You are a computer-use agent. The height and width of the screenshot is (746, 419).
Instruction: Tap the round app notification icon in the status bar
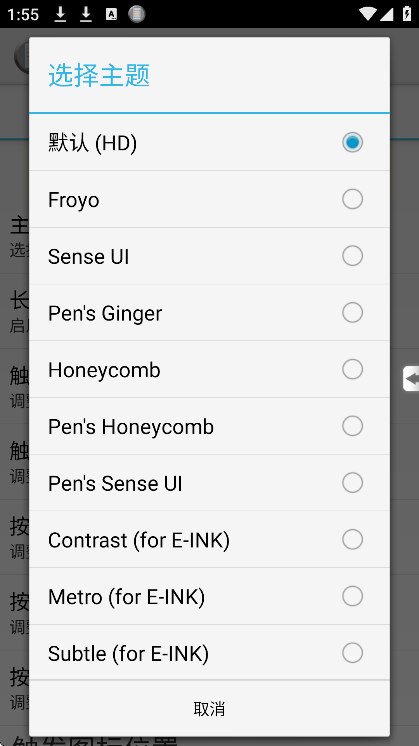click(x=136, y=14)
